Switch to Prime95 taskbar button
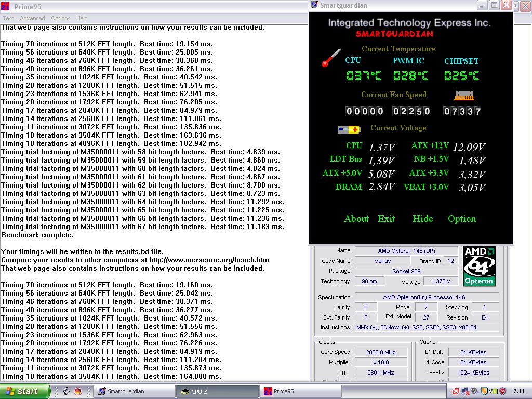Viewport: 532px width, 399px height. [x=300, y=391]
